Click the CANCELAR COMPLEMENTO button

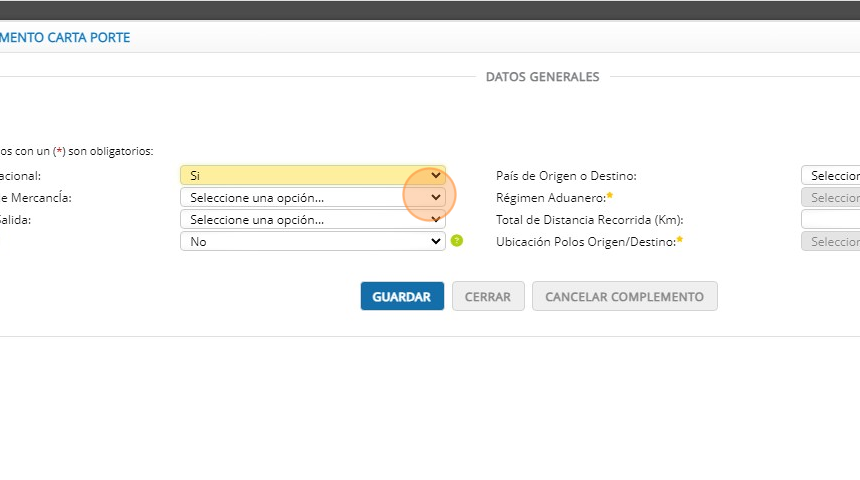(x=624, y=296)
